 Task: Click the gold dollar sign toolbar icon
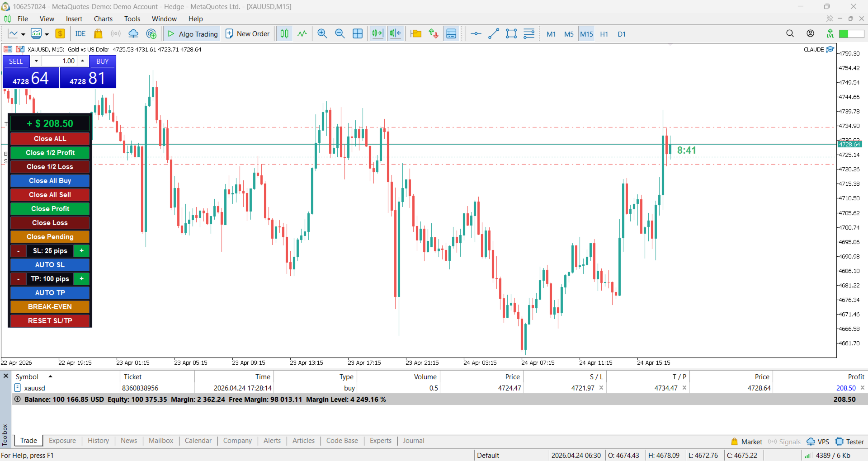(x=60, y=34)
